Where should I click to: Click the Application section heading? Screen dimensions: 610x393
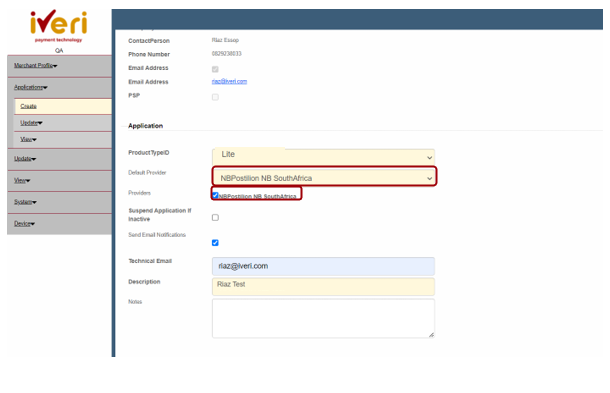tap(145, 126)
